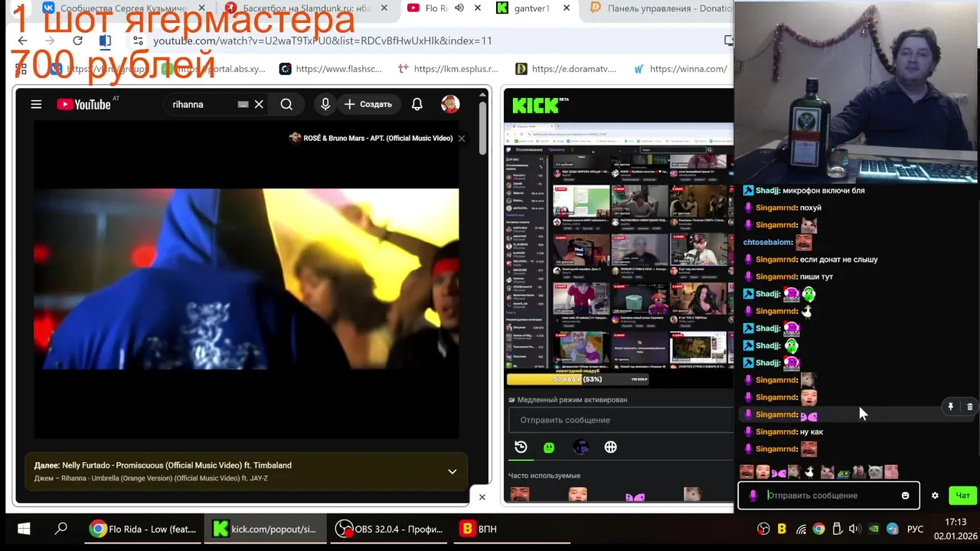Open the flashsc... bookmark

click(330, 69)
